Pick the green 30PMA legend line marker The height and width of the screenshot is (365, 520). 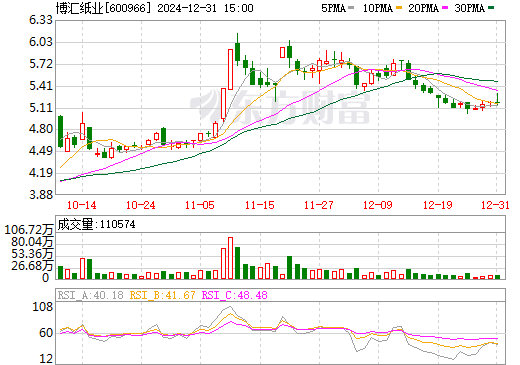(491, 8)
